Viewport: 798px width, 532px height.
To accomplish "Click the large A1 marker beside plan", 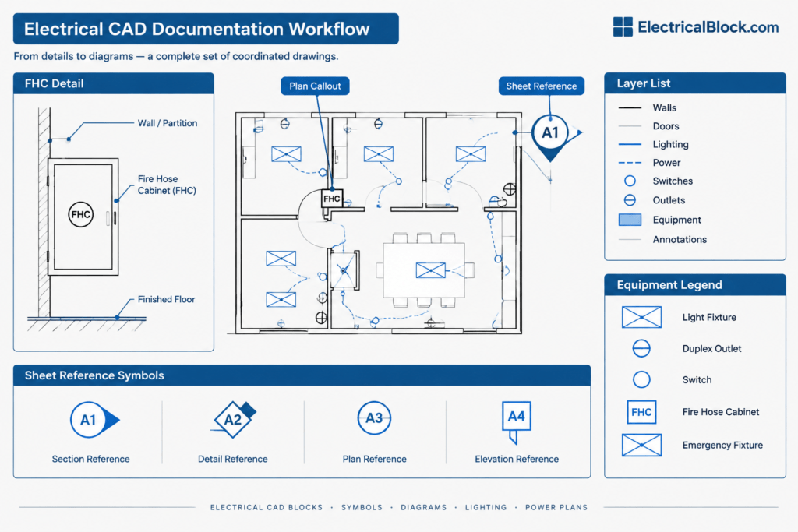I will [x=550, y=133].
